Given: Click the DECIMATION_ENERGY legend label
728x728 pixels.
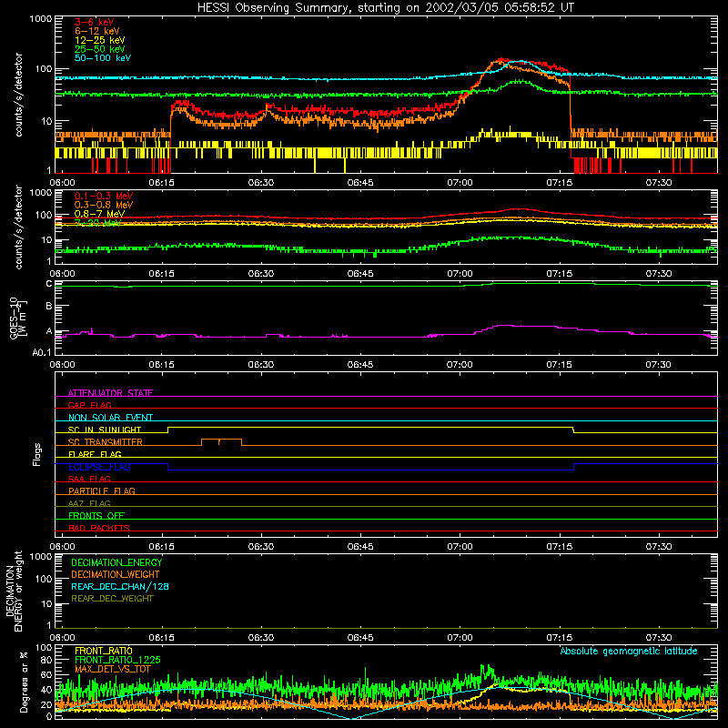Looking at the screenshot, I should point(116,562).
